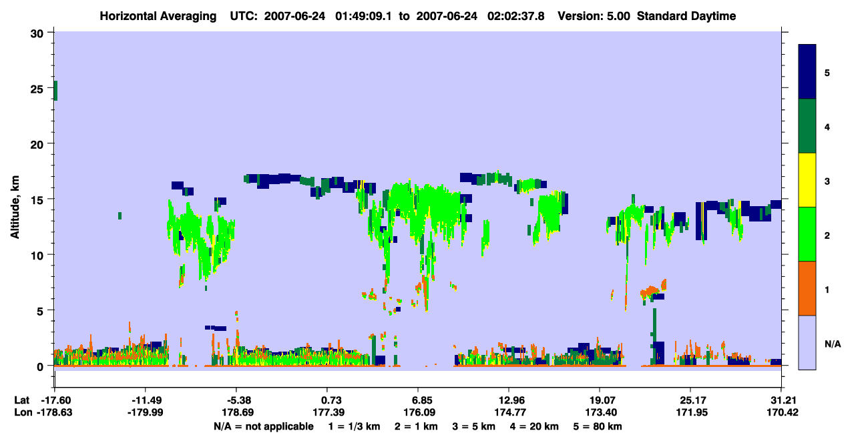This screenshot has height=445, width=868.
Task: Click the dark green colorbar segment labeled 4
Action: coord(807,126)
